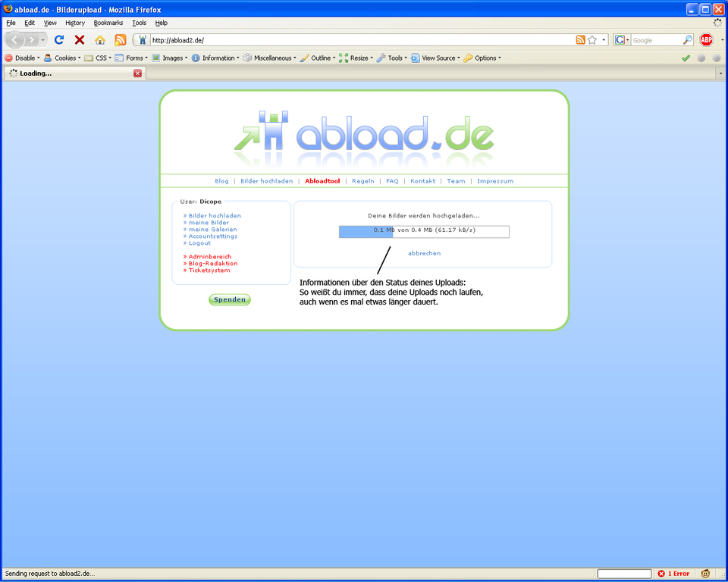Open the red Abloadtool link
The width and height of the screenshot is (728, 582).
pos(322,181)
